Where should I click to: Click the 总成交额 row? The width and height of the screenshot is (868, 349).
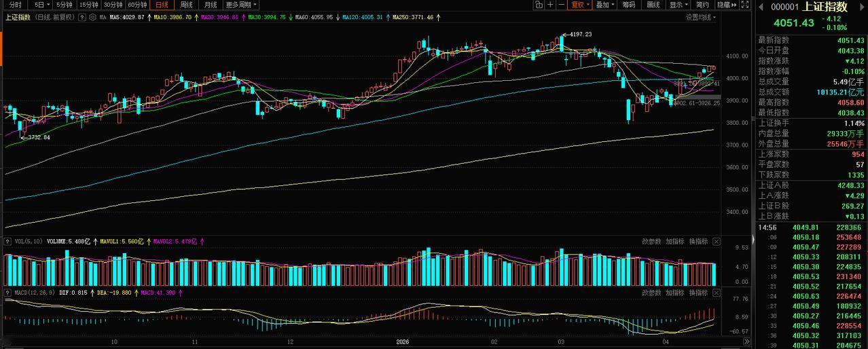pyautogui.click(x=812, y=92)
